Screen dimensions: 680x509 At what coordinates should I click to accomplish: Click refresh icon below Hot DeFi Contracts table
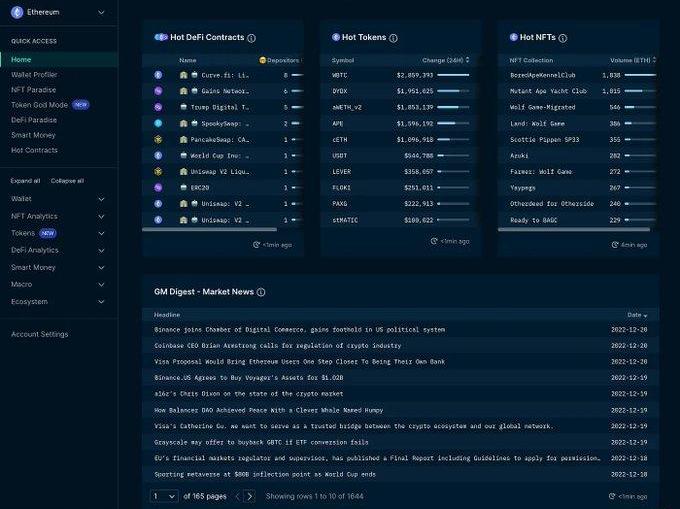pyautogui.click(x=256, y=244)
